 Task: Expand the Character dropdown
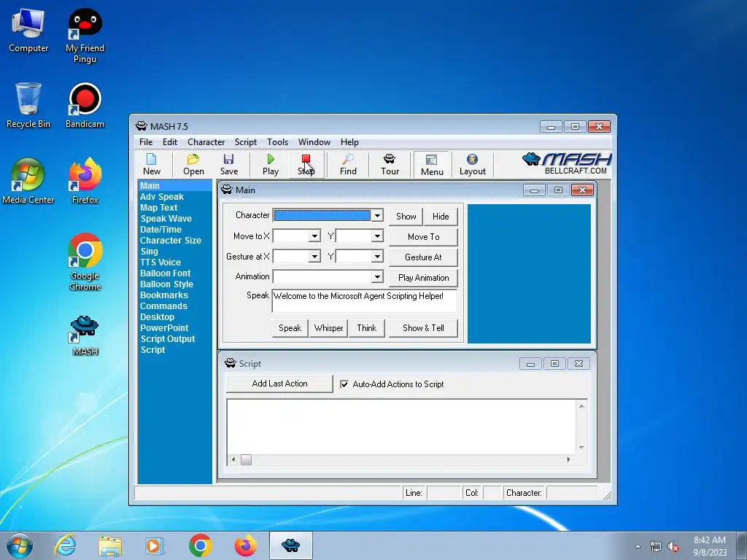click(377, 216)
